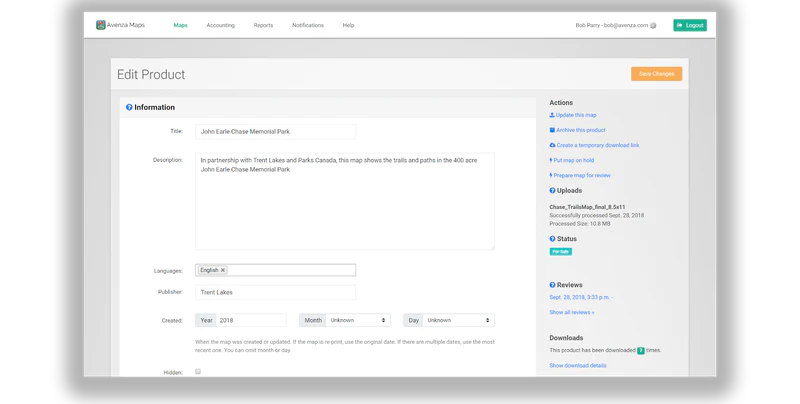
Task: Open the Month dropdown
Action: click(357, 320)
